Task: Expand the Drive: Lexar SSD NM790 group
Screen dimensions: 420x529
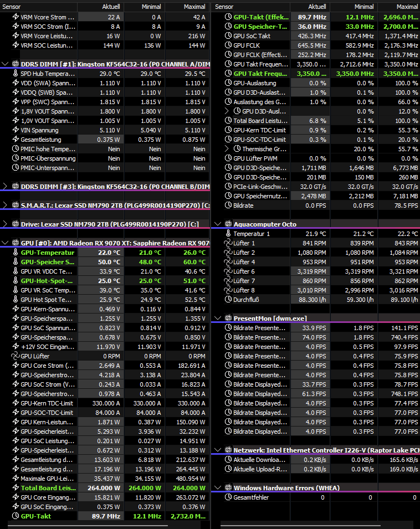Action: (5, 224)
